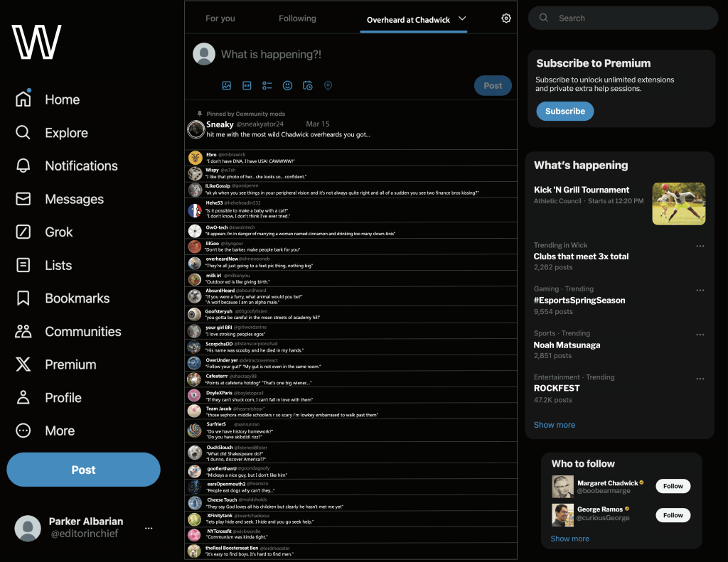Tag a location with the pin icon
728x562 pixels.
[328, 86]
